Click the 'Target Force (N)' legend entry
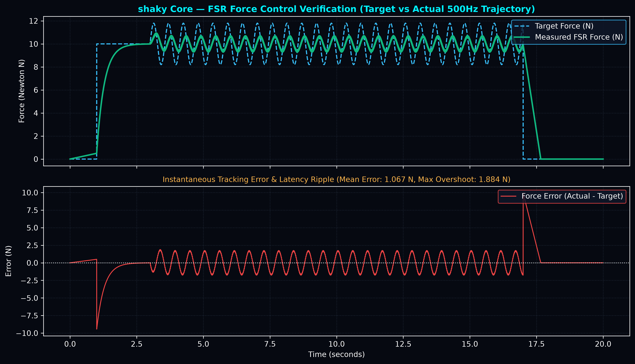Screen dimensions: 635x364 click(564, 26)
